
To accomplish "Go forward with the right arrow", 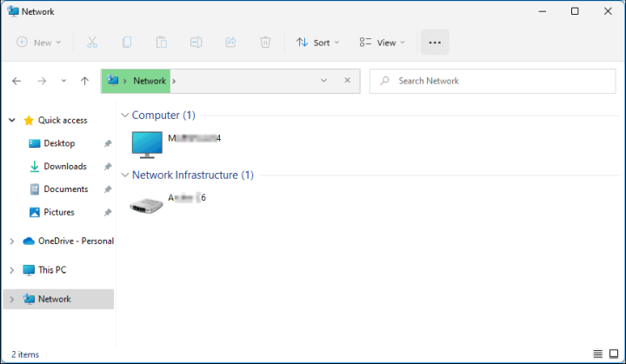I will point(42,81).
